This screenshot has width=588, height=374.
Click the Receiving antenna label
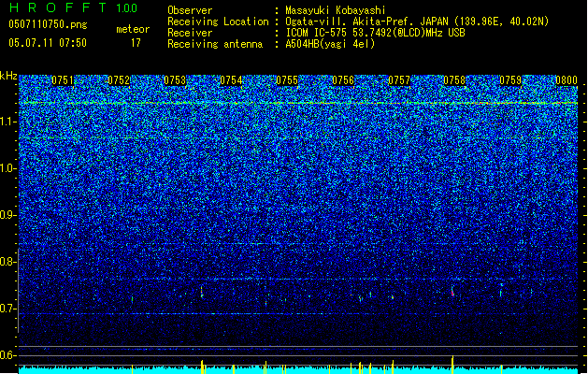215,44
